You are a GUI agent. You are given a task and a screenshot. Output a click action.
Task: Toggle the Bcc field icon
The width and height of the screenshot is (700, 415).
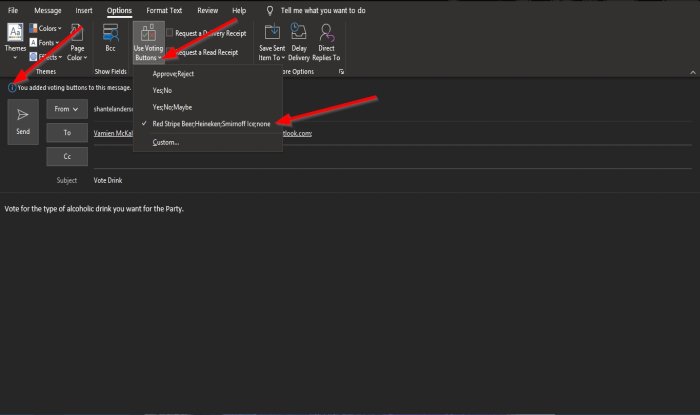(x=110, y=33)
